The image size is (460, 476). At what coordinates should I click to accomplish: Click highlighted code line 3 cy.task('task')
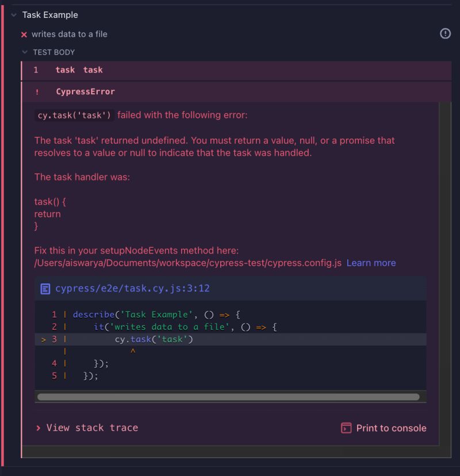[231, 339]
